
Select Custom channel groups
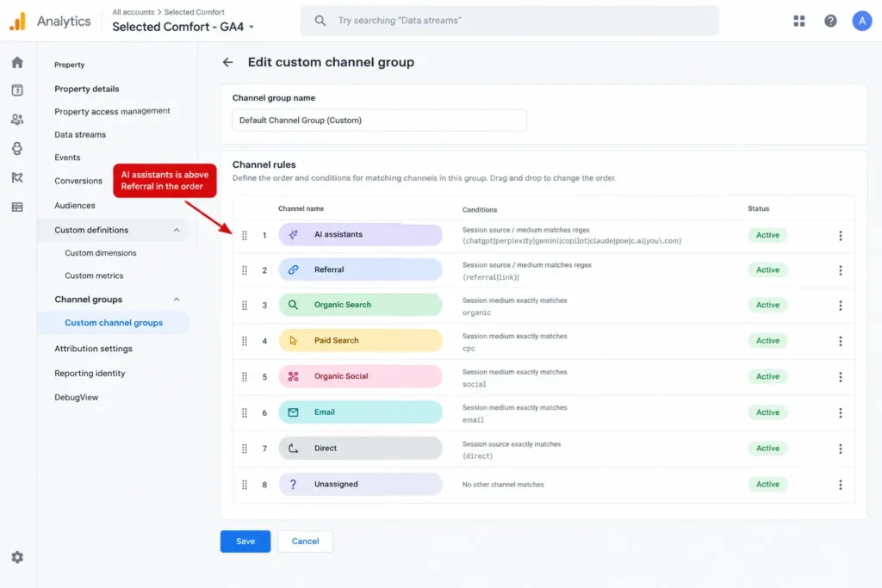click(114, 323)
